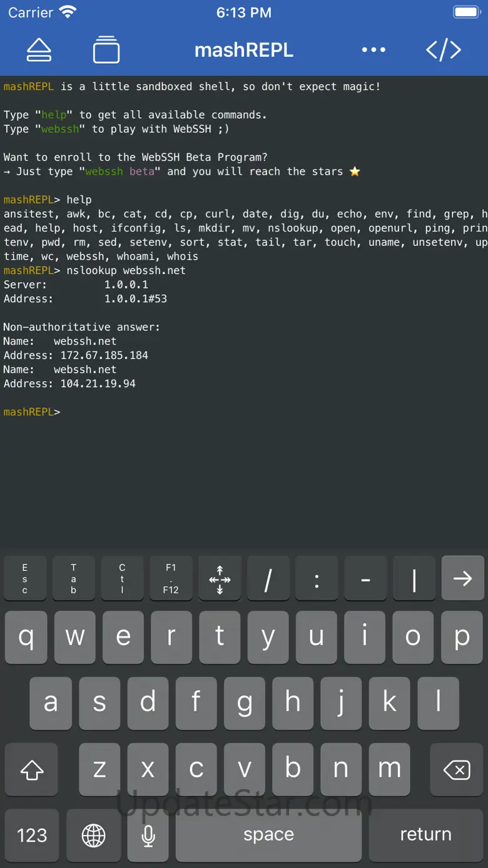Tap the right arrow accessory key
Viewport: 488px width, 868px height.
[463, 579]
